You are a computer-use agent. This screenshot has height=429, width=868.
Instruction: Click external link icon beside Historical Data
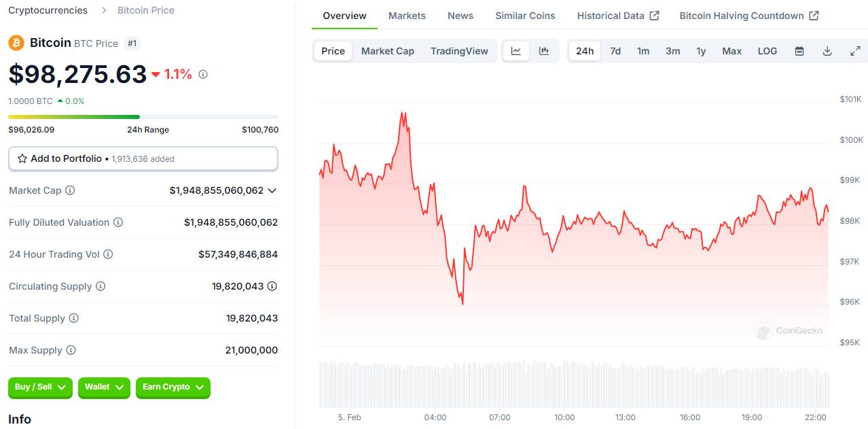655,16
